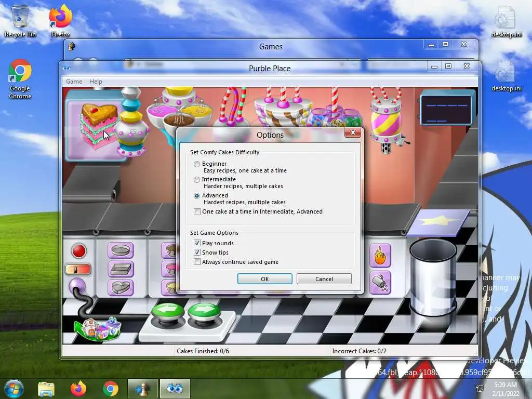Select the Intermediate difficulty radio button

pos(197,180)
